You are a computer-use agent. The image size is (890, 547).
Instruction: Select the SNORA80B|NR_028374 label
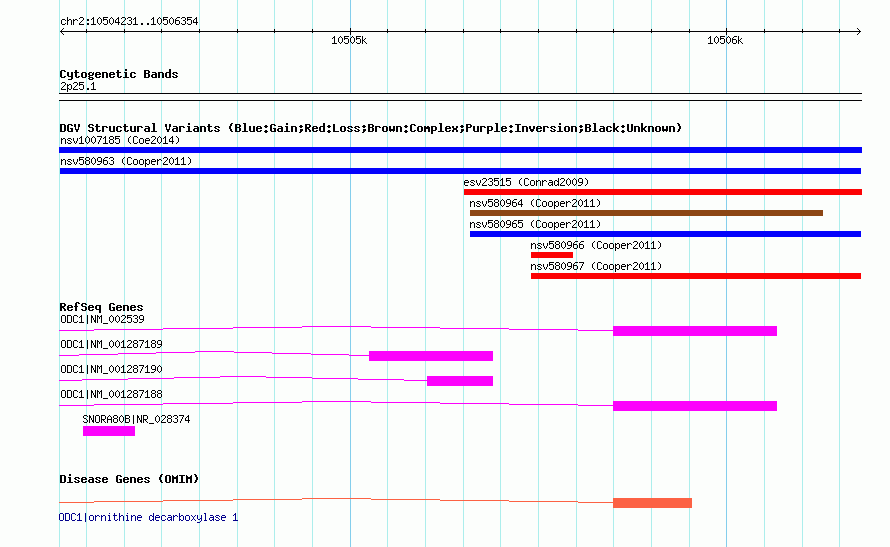136,419
